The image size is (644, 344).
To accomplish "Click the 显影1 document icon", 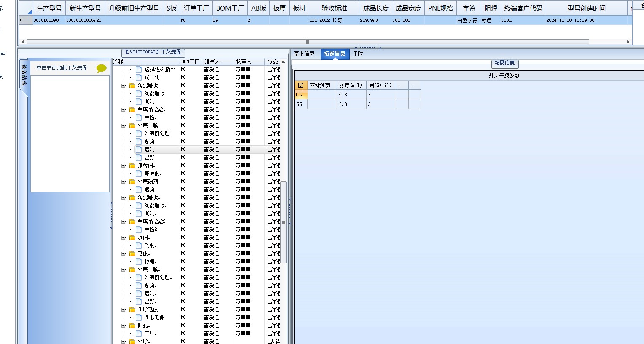I will tap(139, 301).
